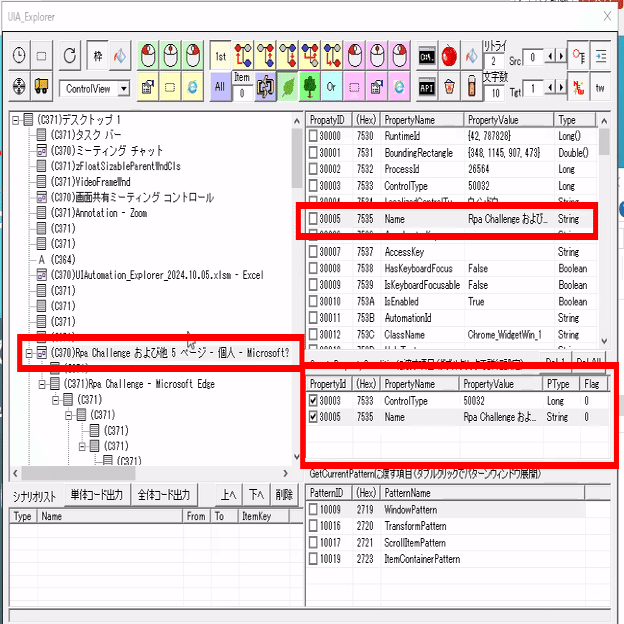The image size is (624, 624).
Task: Click the green middle-click mouse icon
Action: [x=171, y=55]
